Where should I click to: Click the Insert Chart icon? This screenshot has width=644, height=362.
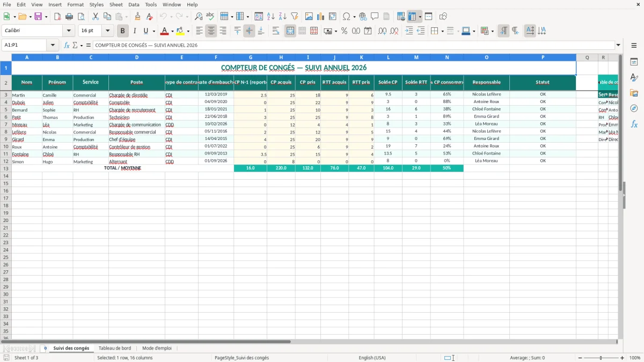tap(321, 17)
